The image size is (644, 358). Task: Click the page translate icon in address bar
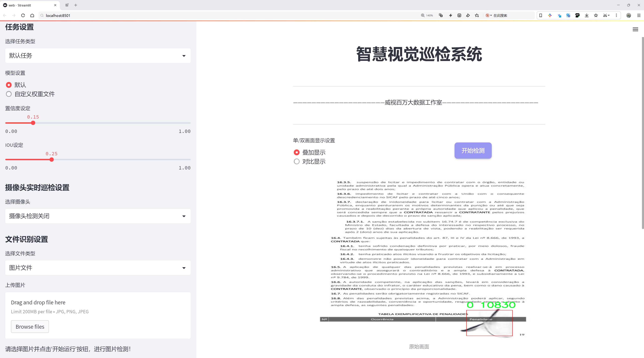(441, 15)
